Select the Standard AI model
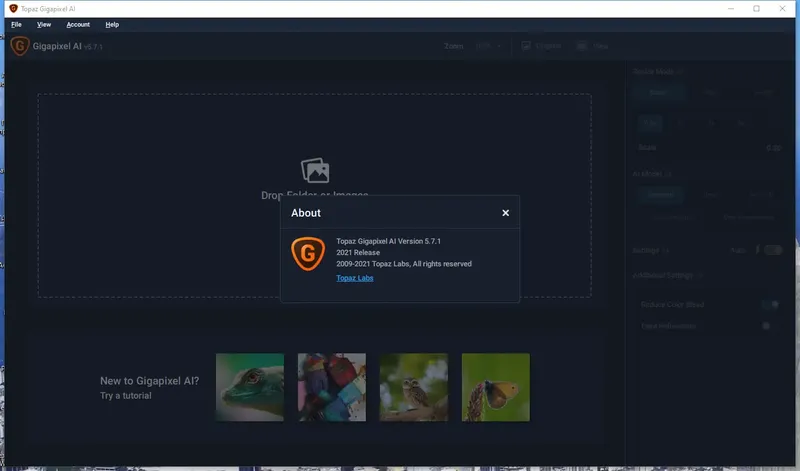The width and height of the screenshot is (800, 471). tap(660, 194)
